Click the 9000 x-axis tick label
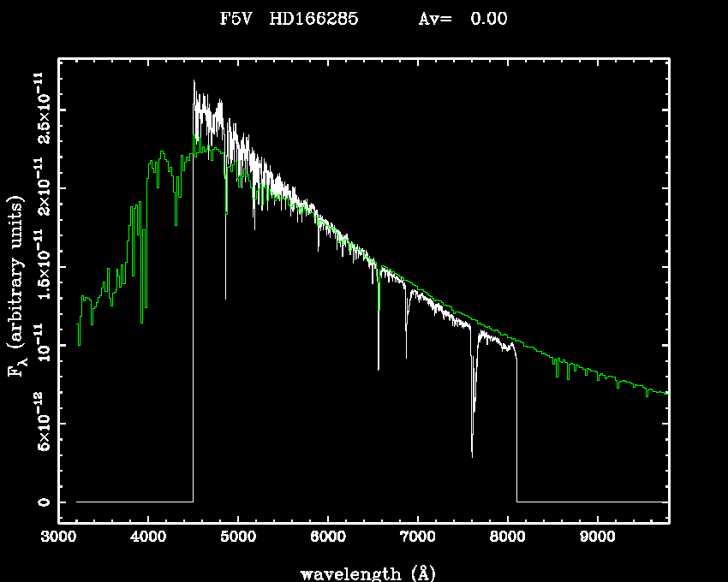 pos(596,537)
